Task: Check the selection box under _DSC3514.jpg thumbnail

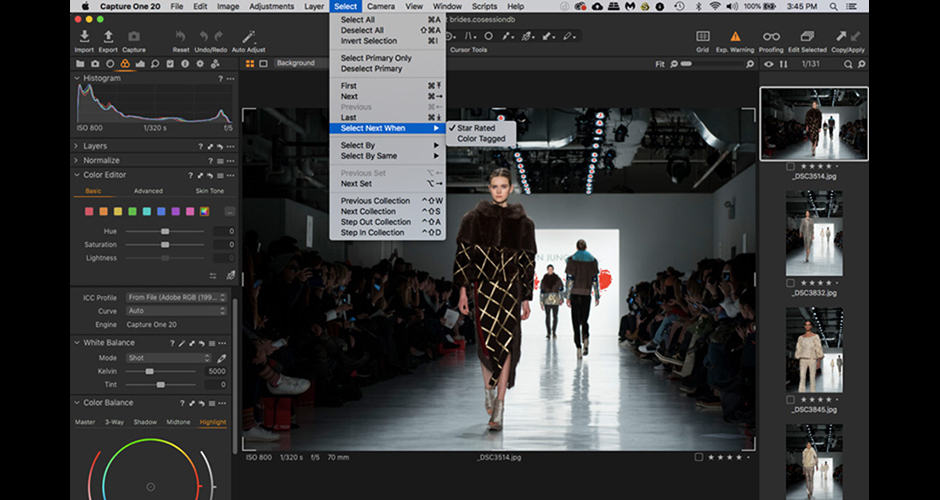Action: [790, 166]
